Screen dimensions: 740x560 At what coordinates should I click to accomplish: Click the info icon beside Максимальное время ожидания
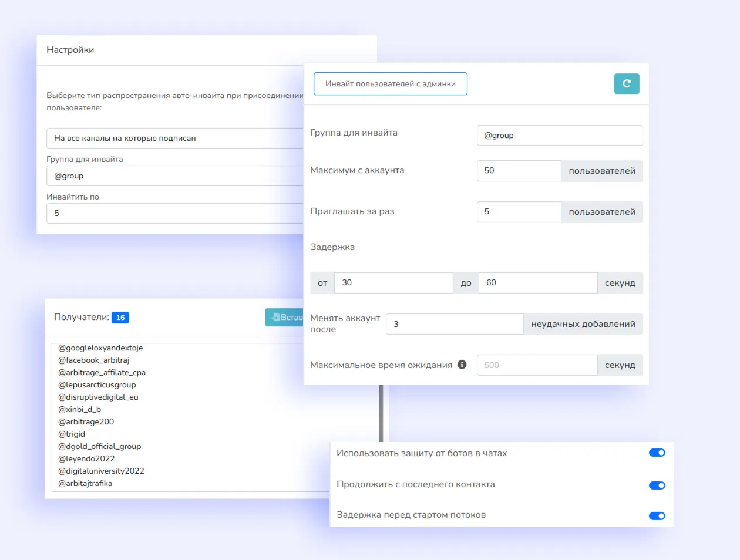462,365
